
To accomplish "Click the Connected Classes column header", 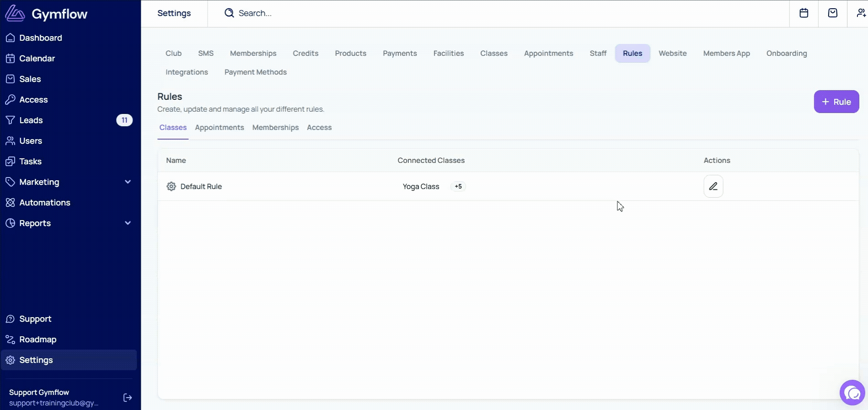I will [431, 161].
